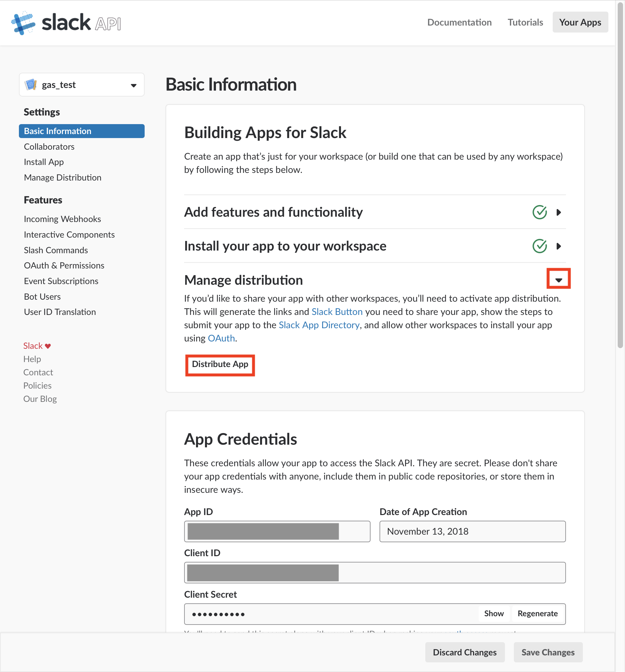Screen dimensions: 625x672
Task: Click the gas_test app icon
Action: click(x=31, y=85)
